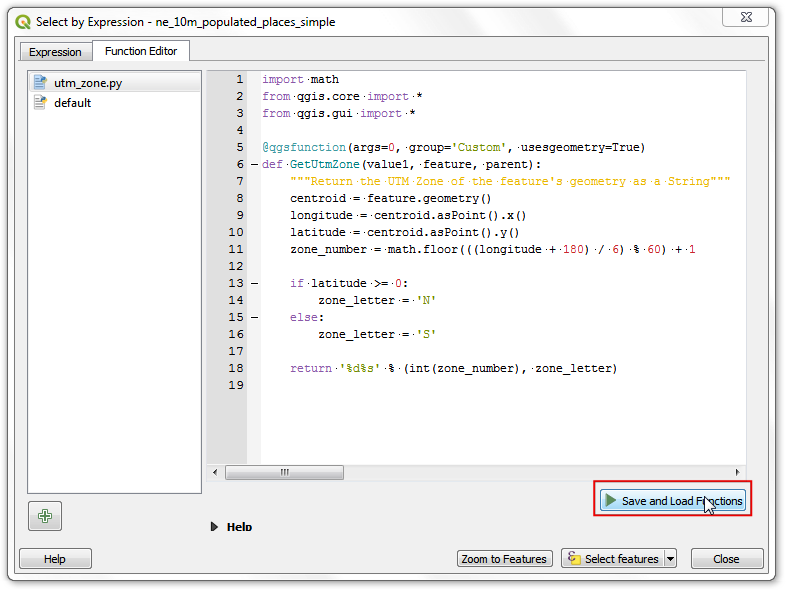Viewport: 786px width, 590px height.
Task: Close the dialog using title bar X
Action: (x=746, y=15)
